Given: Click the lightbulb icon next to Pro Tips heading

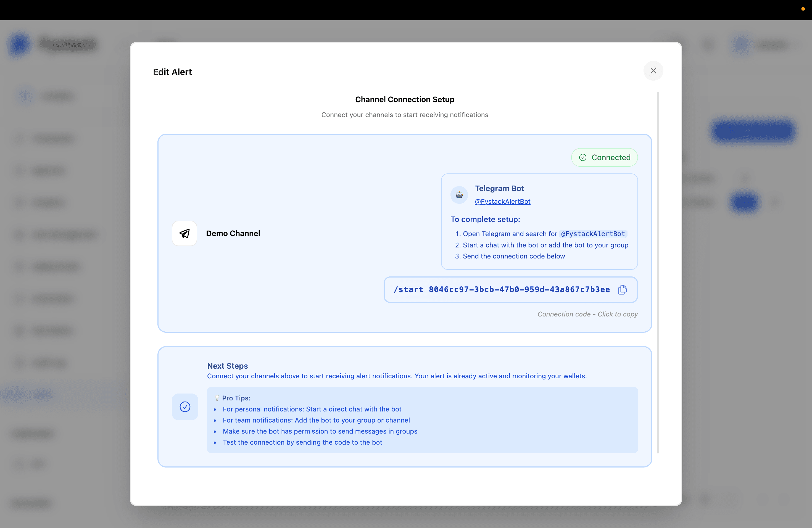Looking at the screenshot, I should tap(217, 398).
